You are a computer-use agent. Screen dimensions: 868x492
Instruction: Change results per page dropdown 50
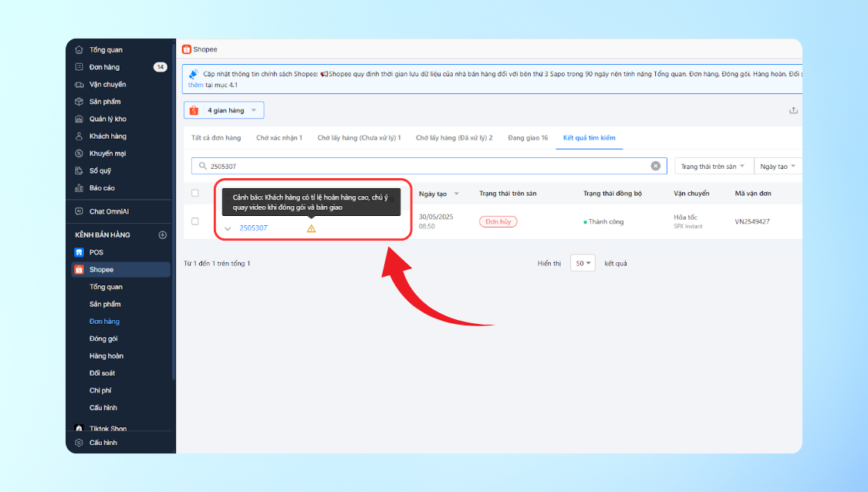click(x=583, y=264)
